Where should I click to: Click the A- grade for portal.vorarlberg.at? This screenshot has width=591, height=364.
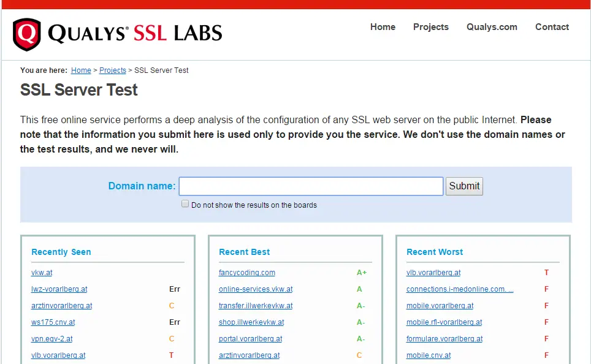tap(360, 339)
